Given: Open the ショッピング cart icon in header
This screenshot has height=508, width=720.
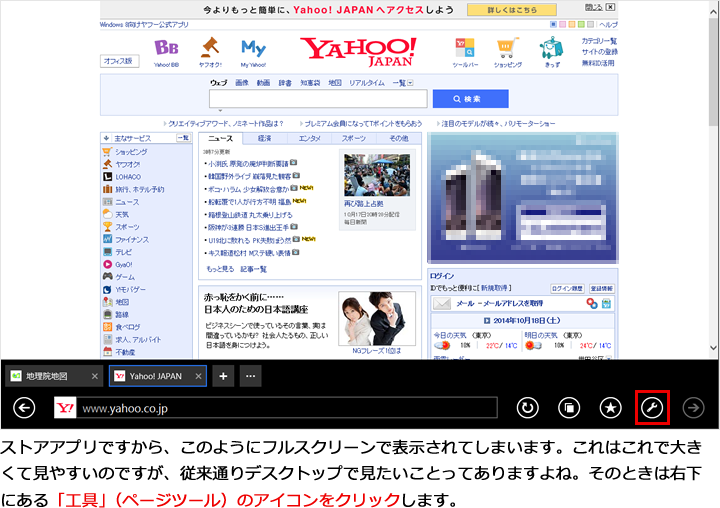Looking at the screenshot, I should 508,53.
